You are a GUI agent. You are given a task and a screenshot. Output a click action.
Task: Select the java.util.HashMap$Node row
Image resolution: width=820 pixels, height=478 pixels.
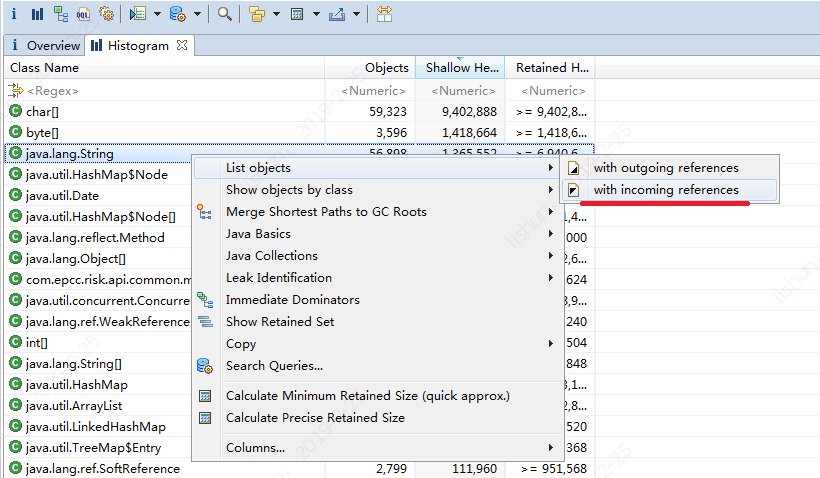click(98, 175)
